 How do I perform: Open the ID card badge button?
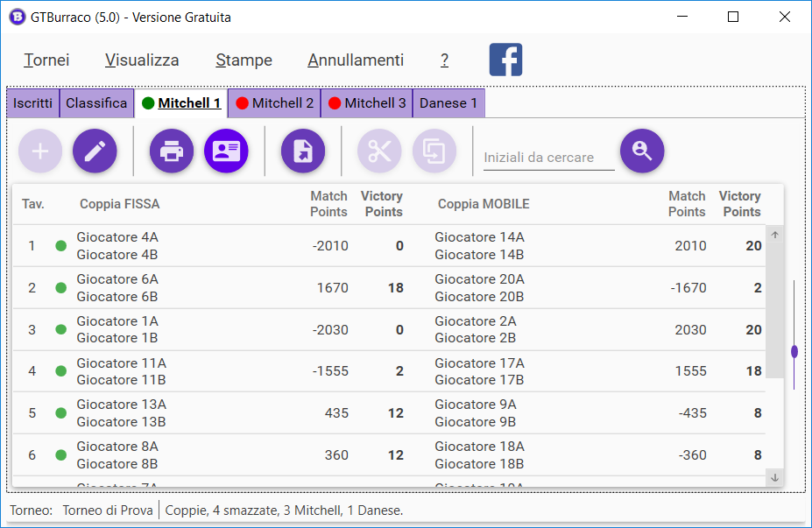point(226,151)
